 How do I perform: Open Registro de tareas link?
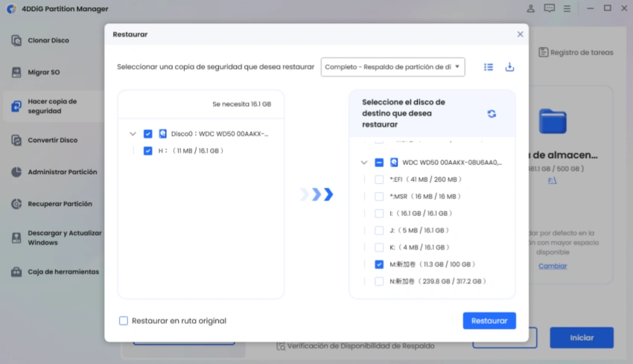pyautogui.click(x=582, y=52)
